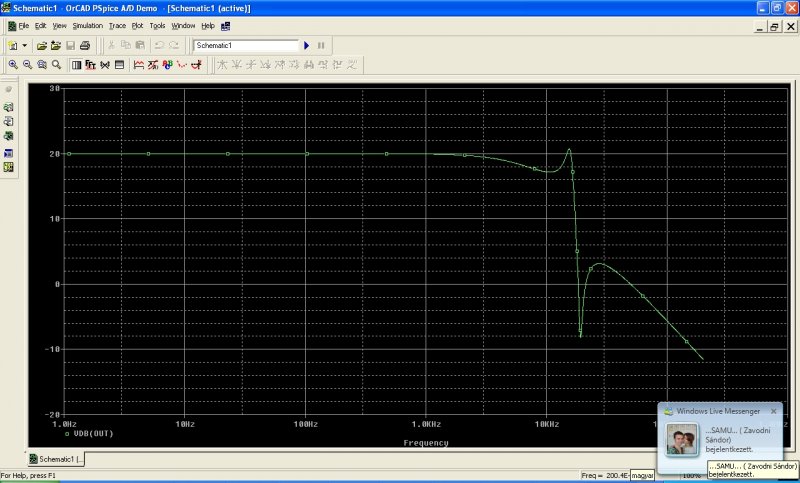Toggle the Mark Data Points icon
This screenshot has width=800, height=483.
point(182,65)
